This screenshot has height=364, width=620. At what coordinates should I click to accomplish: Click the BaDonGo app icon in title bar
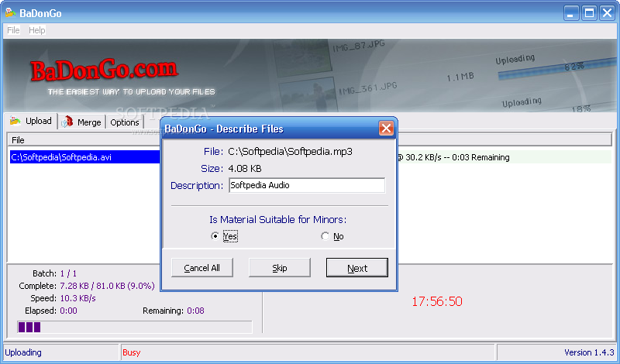tap(10, 12)
